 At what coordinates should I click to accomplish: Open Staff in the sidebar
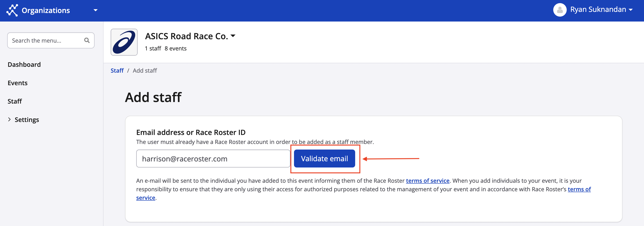point(15,101)
